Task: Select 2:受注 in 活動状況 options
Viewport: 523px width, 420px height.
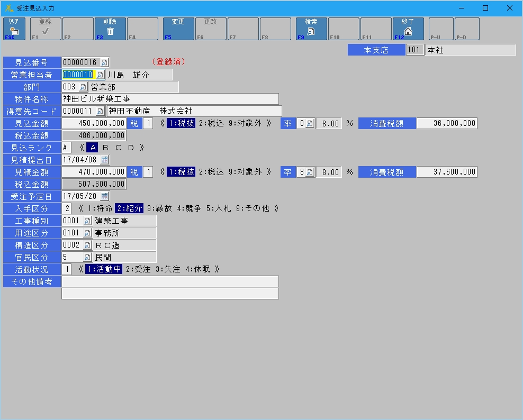Action: click(x=138, y=269)
